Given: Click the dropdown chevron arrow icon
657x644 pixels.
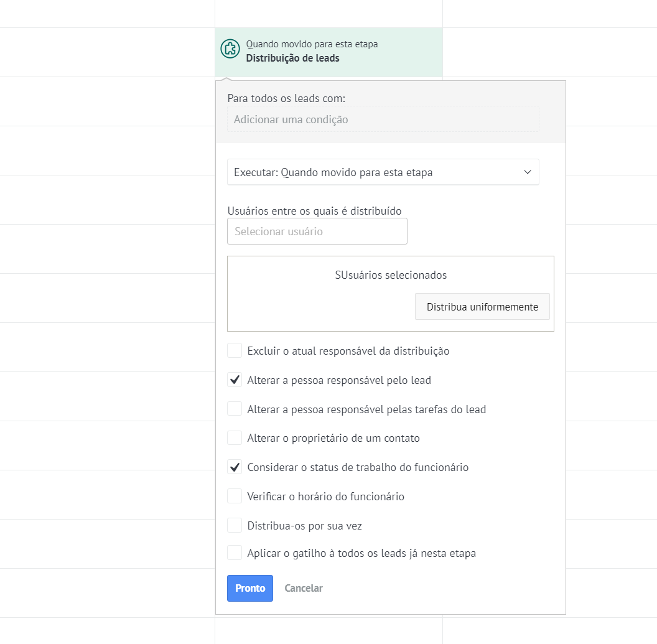Looking at the screenshot, I should pos(528,172).
